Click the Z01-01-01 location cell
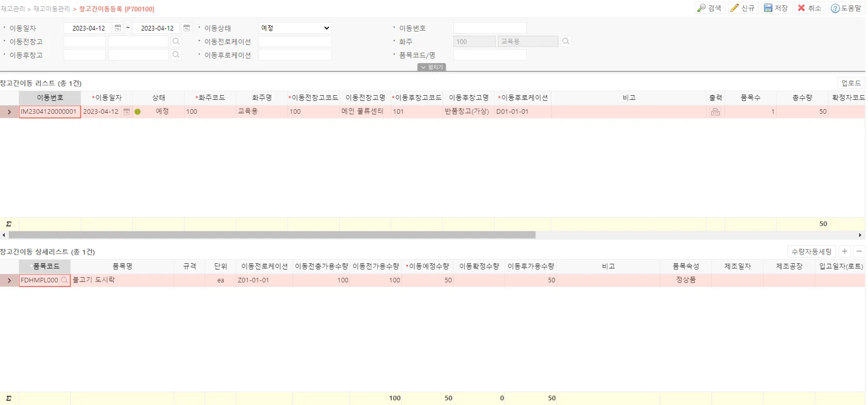 (x=264, y=280)
